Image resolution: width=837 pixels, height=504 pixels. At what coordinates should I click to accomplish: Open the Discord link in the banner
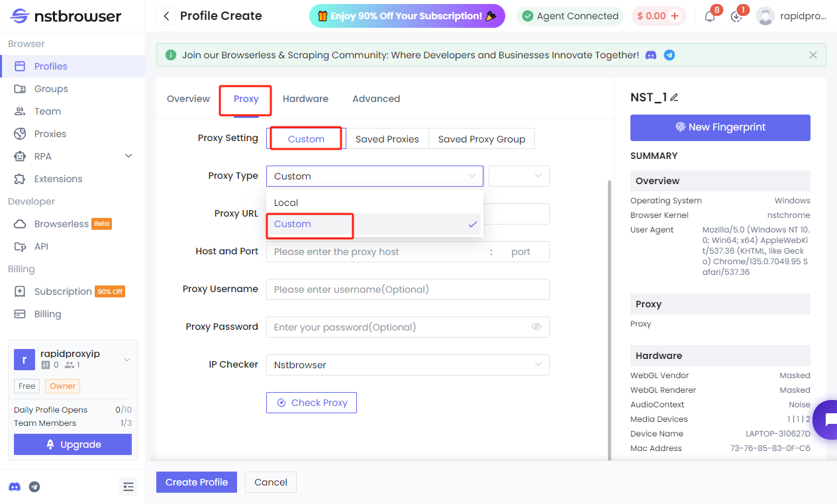[651, 56]
